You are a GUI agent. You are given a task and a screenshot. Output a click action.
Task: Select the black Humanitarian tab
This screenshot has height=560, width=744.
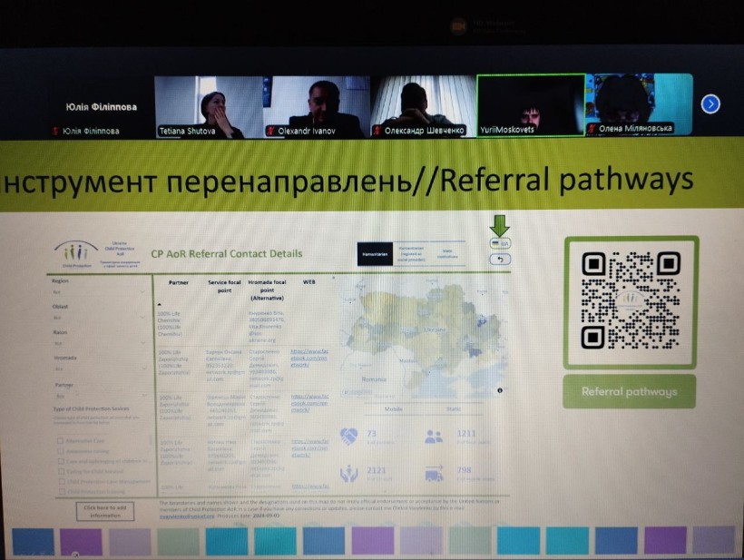click(375, 254)
